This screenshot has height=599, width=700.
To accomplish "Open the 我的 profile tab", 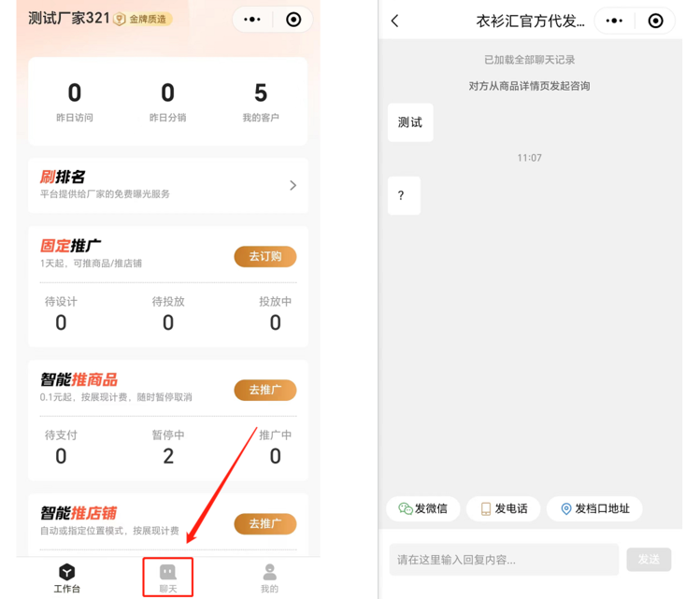I will click(x=269, y=578).
